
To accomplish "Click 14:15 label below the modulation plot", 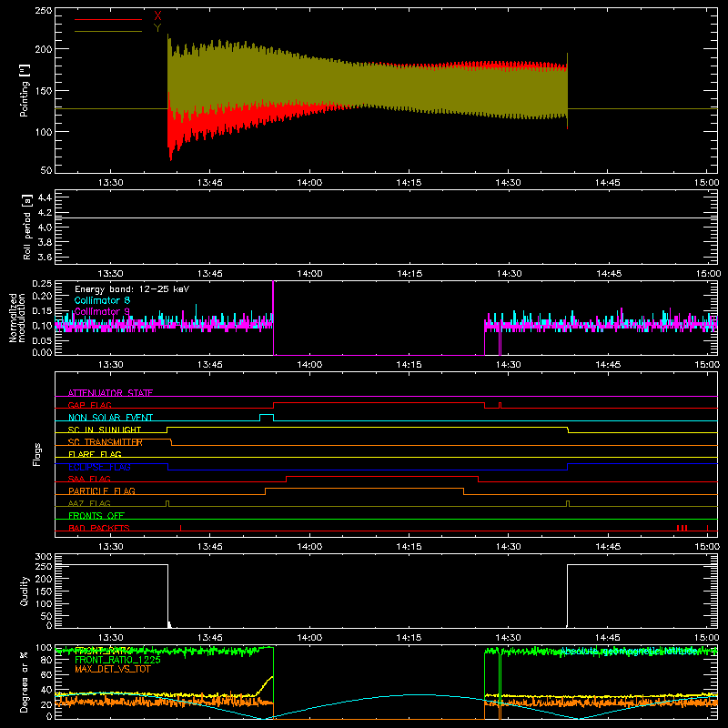I will (409, 365).
